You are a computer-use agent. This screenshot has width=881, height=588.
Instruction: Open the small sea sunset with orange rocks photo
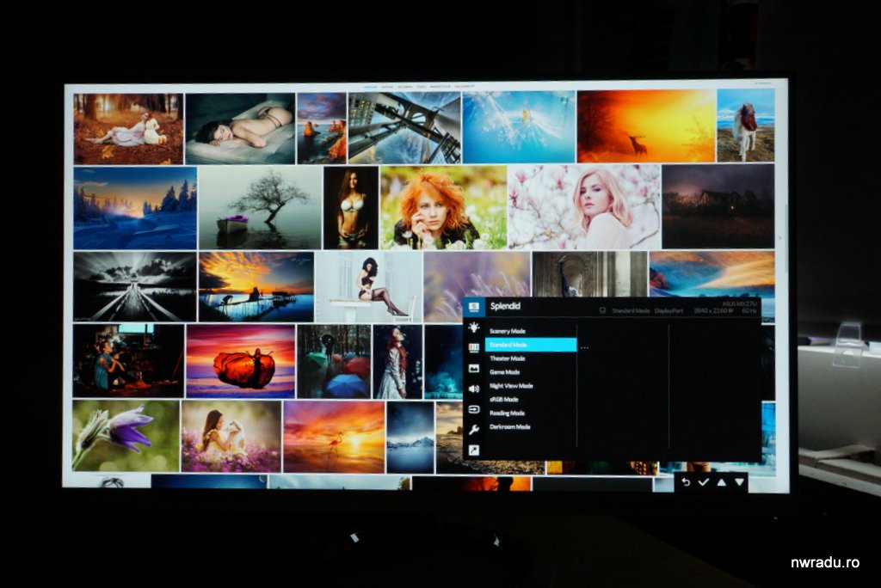pos(322,129)
